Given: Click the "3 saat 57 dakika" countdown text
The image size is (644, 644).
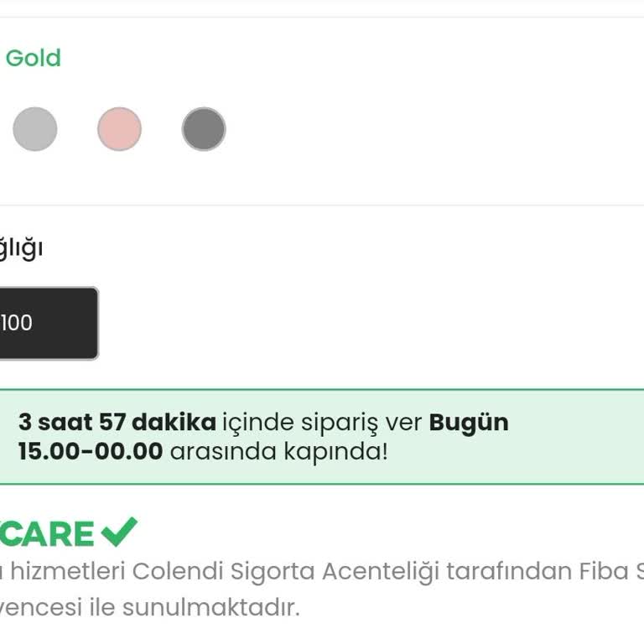Looking at the screenshot, I should (117, 422).
